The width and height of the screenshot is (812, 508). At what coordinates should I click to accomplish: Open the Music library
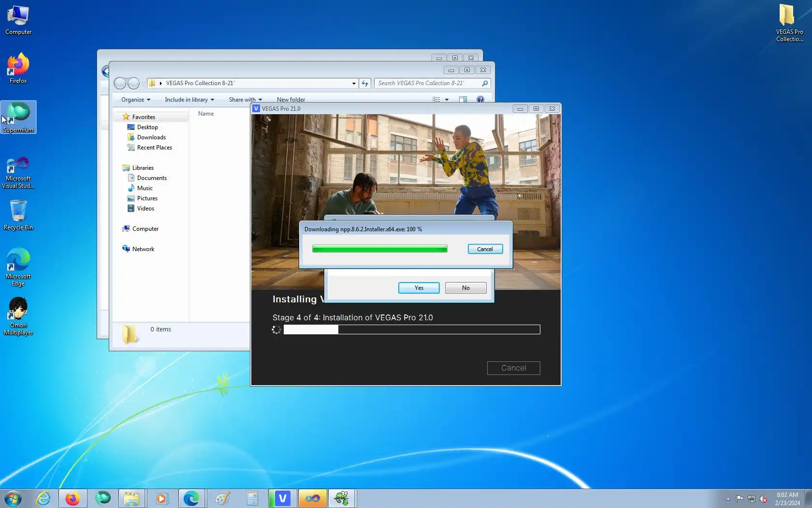(x=145, y=188)
